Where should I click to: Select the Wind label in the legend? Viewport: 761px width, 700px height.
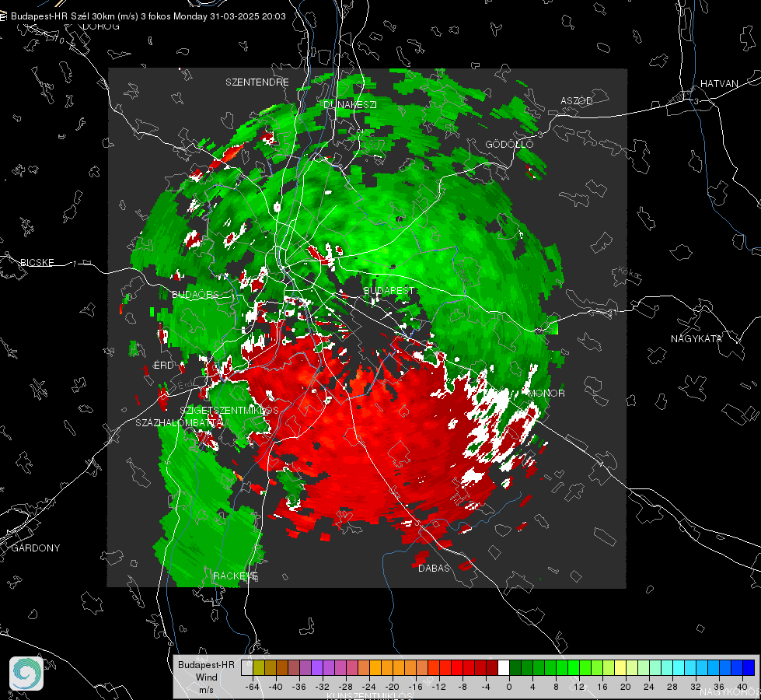[x=206, y=677]
